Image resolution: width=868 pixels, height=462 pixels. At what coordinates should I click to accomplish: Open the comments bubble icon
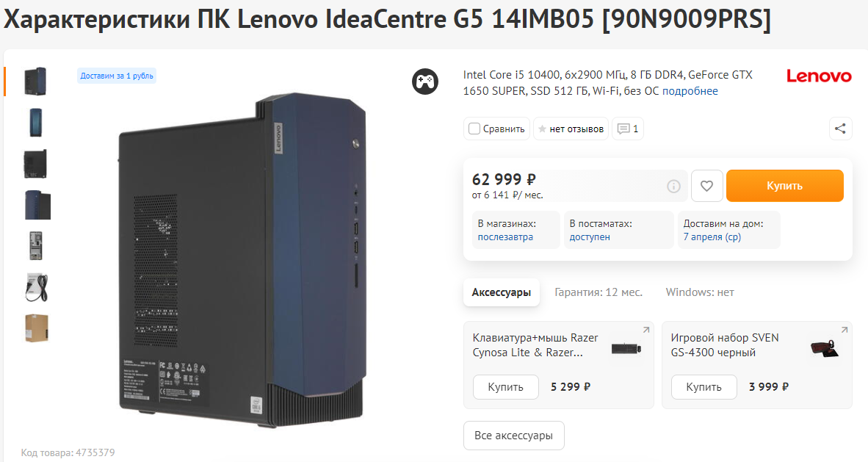(x=628, y=129)
